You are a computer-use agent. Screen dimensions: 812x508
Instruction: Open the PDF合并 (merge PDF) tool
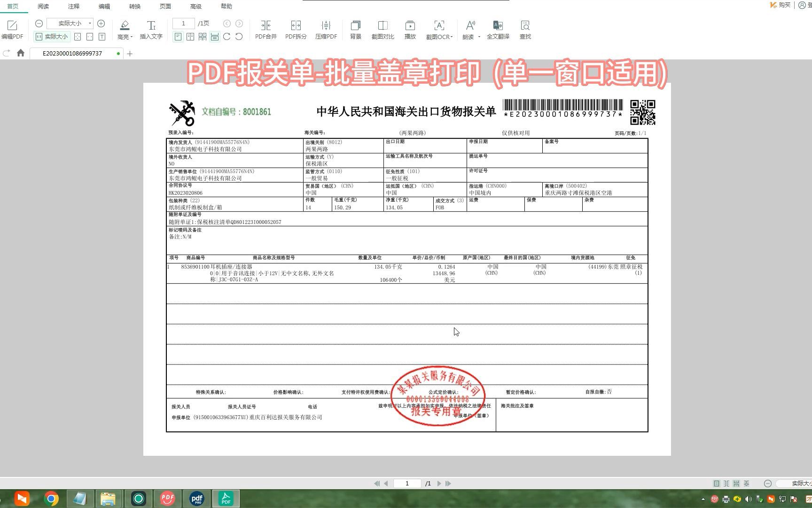265,28
